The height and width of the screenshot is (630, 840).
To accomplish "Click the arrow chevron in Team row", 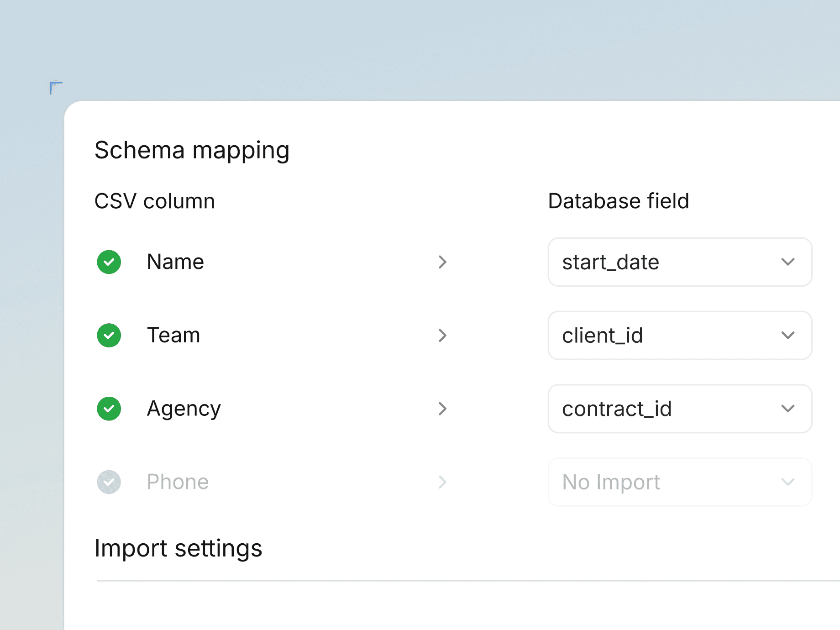I will [442, 336].
